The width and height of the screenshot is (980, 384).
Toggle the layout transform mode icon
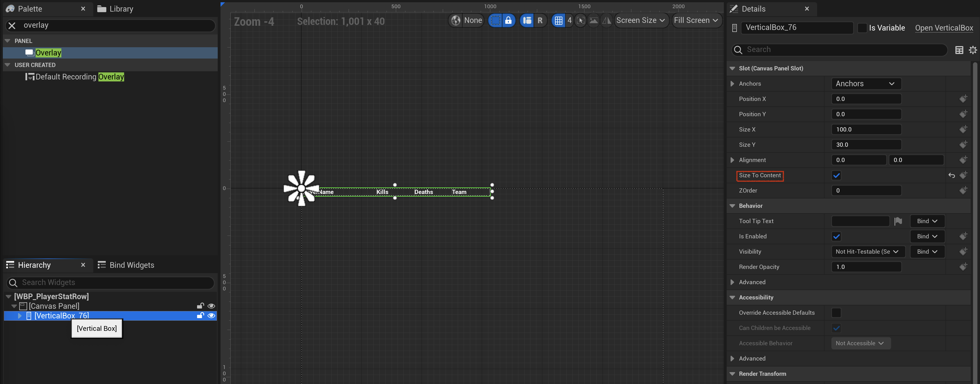click(x=527, y=21)
